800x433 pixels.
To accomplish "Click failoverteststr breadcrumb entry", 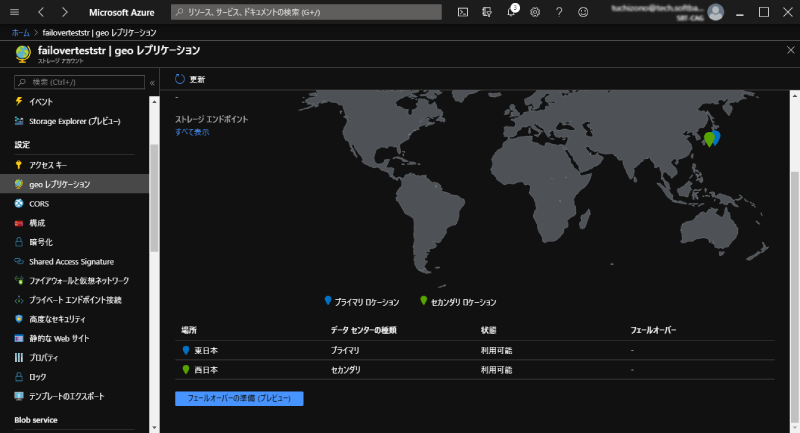I will 99,33.
